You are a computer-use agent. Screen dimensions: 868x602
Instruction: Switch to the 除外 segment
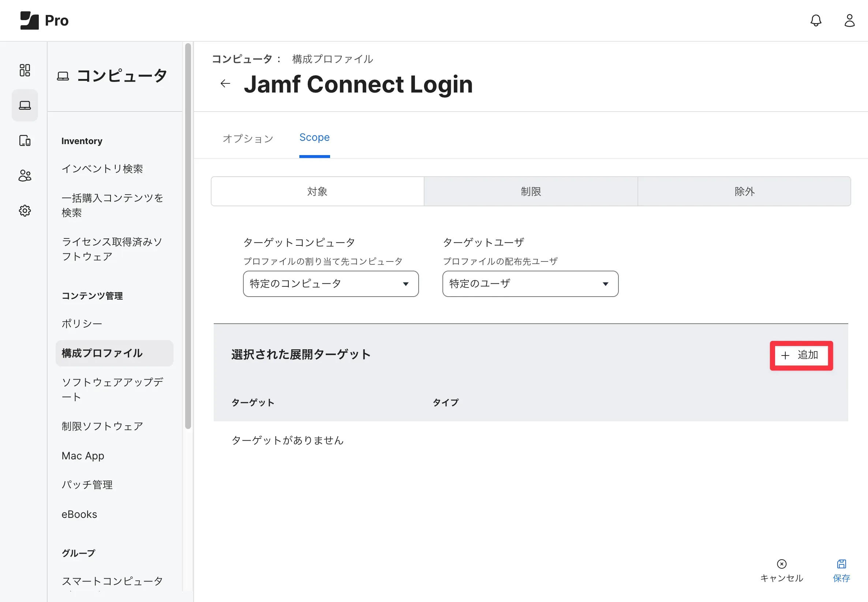pyautogui.click(x=744, y=192)
